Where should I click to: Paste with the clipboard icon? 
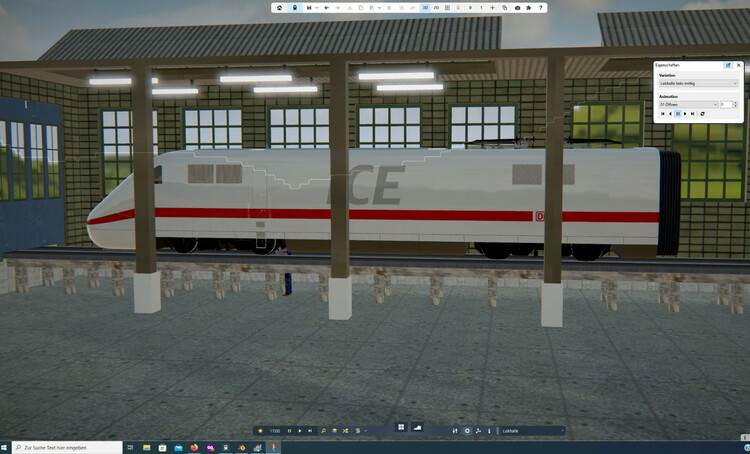click(x=372, y=8)
